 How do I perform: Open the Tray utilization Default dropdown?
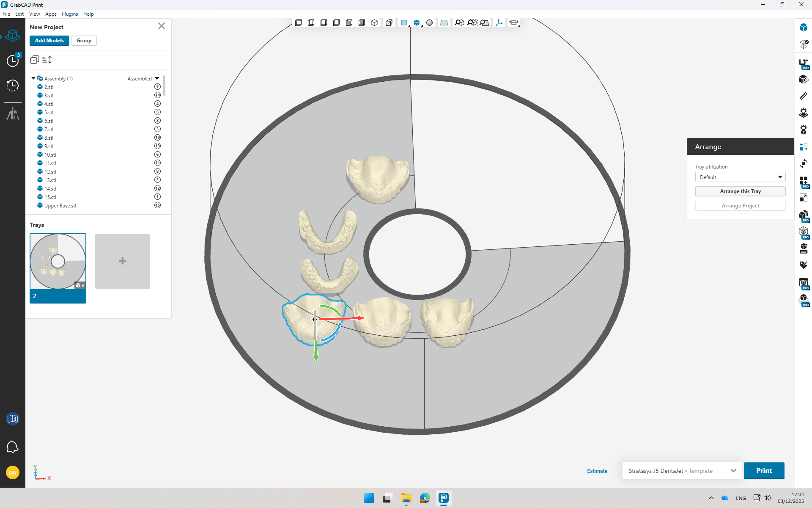click(x=740, y=177)
